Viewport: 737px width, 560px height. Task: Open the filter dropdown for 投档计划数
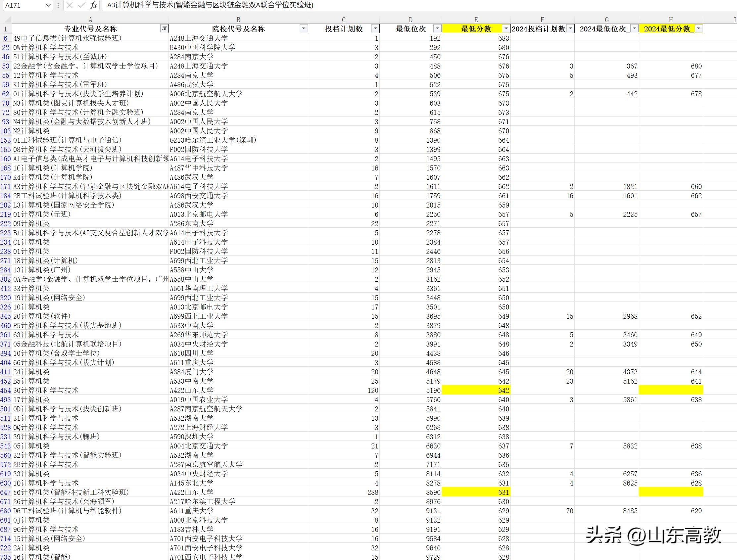pyautogui.click(x=375, y=29)
